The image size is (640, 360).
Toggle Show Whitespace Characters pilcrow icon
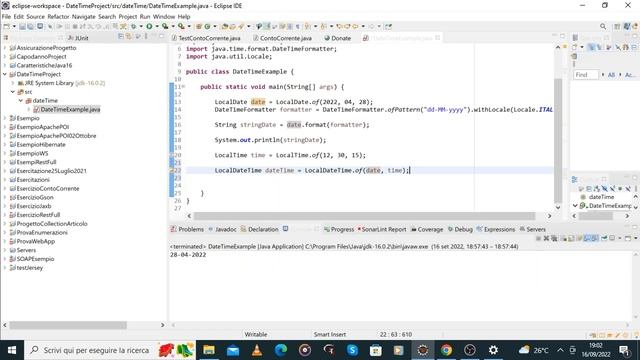[x=297, y=27]
